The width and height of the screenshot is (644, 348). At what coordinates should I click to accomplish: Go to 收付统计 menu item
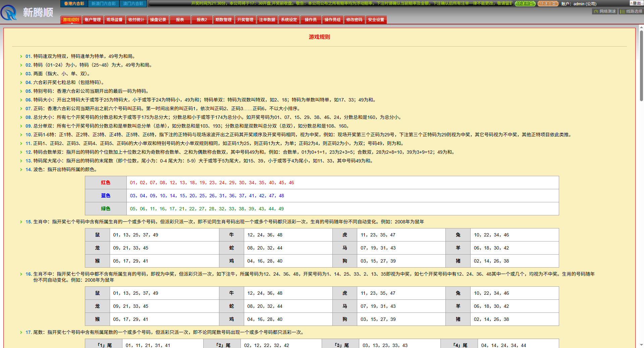[136, 20]
